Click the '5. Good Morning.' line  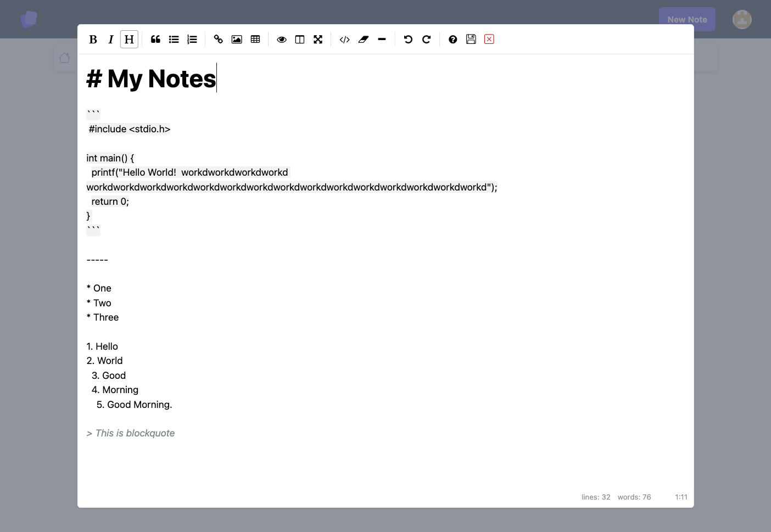[134, 405]
